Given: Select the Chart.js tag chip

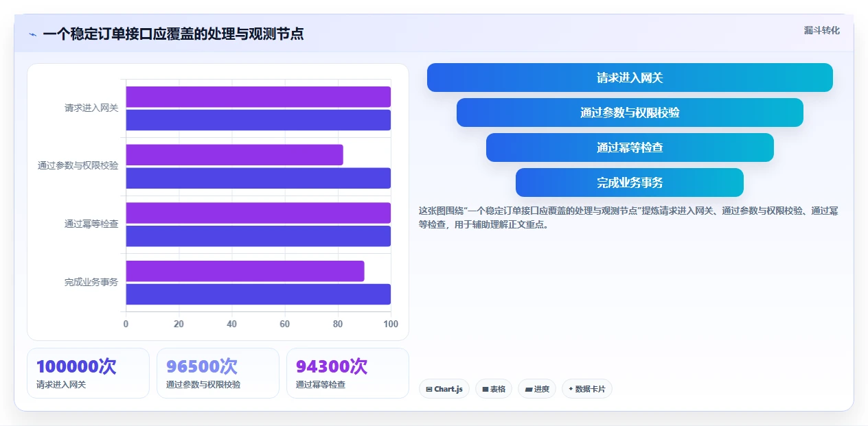Looking at the screenshot, I should click(x=444, y=389).
